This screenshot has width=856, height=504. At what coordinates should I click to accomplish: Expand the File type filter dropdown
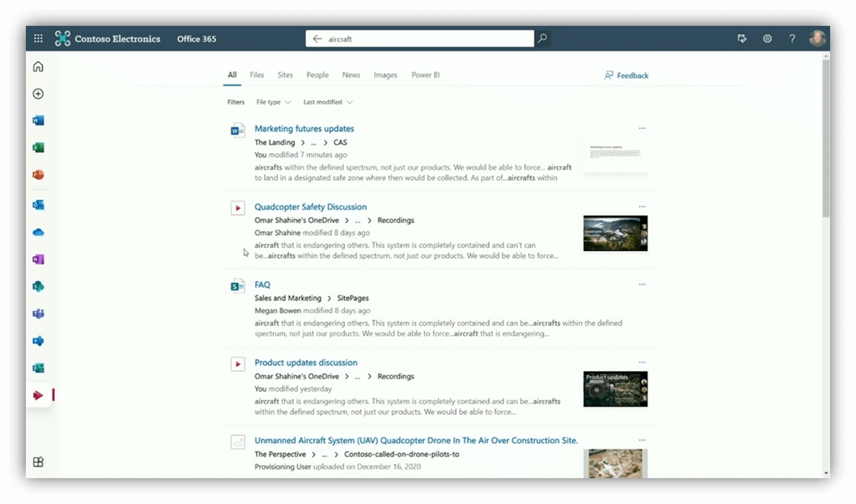coord(274,102)
